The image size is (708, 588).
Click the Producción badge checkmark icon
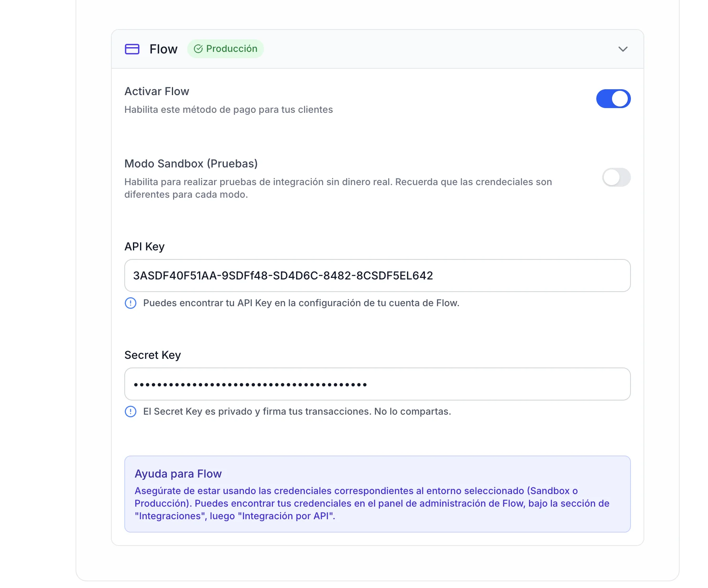tap(198, 49)
